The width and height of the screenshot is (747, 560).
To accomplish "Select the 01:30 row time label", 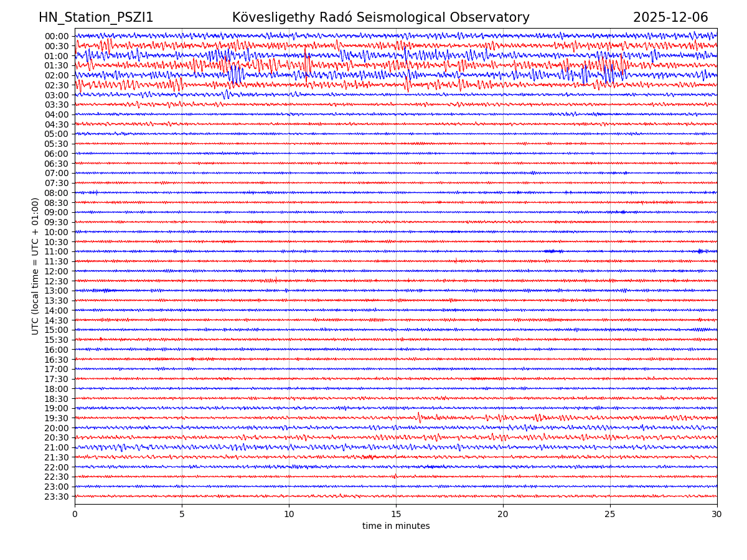I will coord(57,65).
